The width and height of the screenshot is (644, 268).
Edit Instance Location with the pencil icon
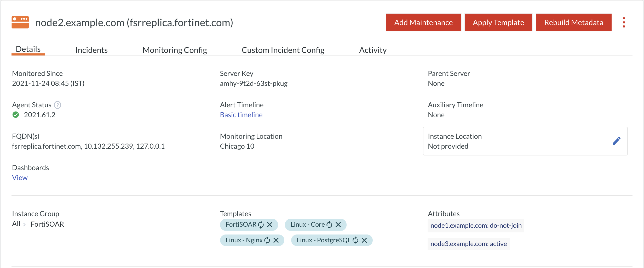click(617, 141)
